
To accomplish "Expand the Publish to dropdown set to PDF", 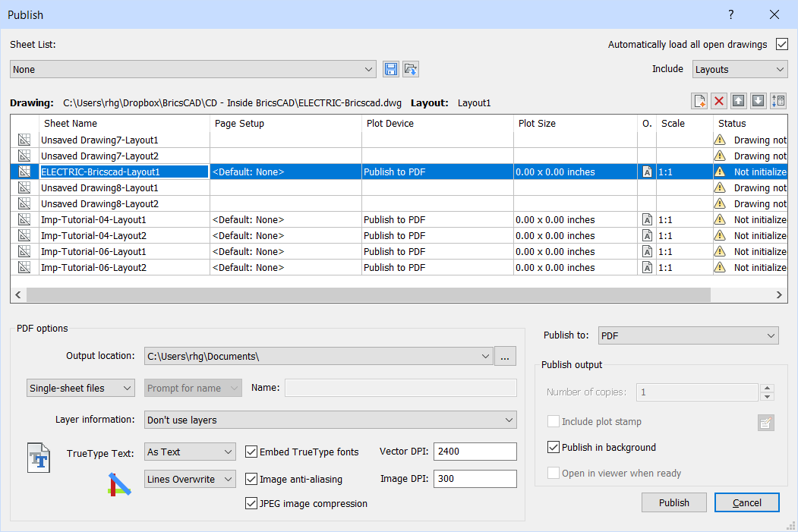I will [688, 335].
